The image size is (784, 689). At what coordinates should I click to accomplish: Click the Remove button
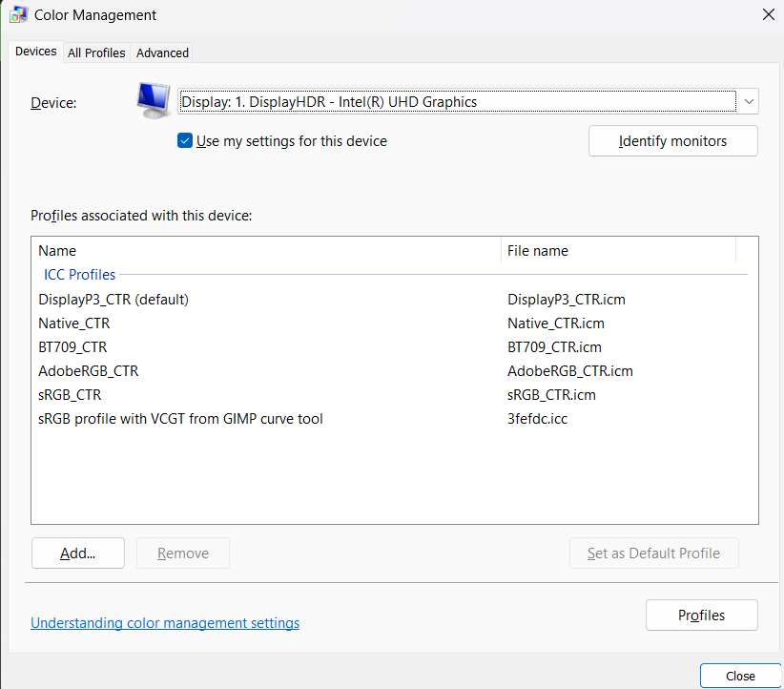pos(183,553)
